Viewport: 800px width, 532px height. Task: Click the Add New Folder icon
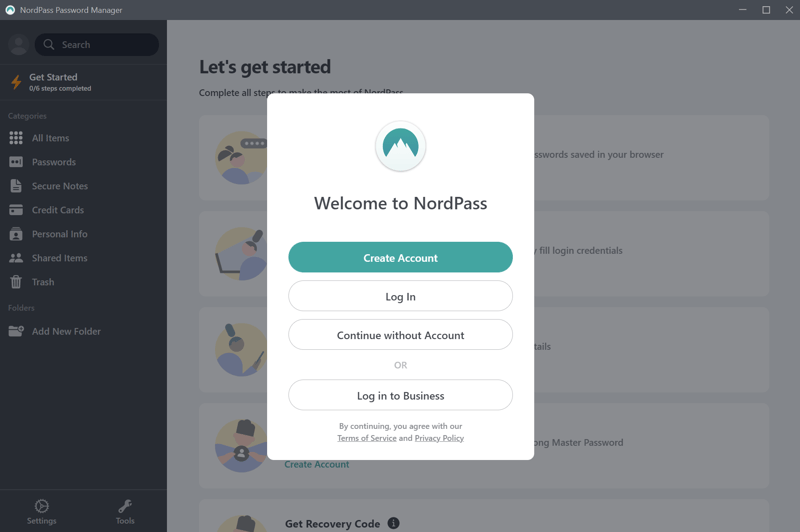point(16,331)
